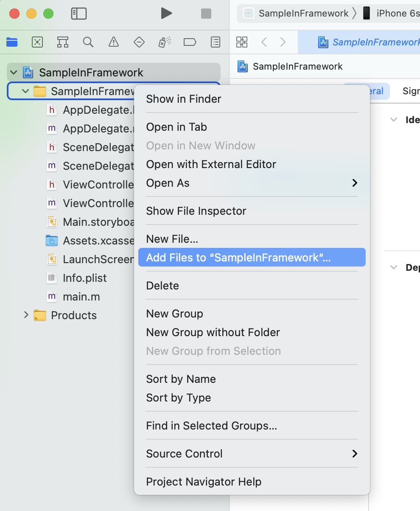The width and height of the screenshot is (420, 511).
Task: Open the Issue navigator warning icon
Action: [114, 42]
